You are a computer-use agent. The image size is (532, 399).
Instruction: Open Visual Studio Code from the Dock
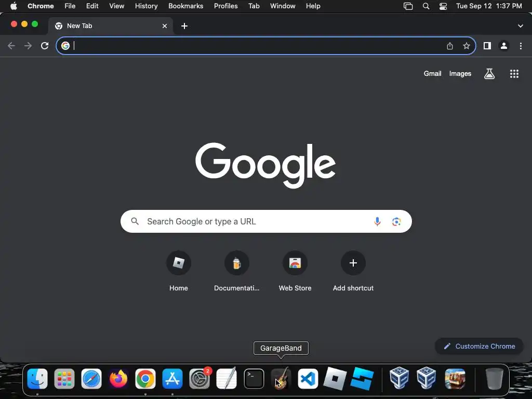[x=308, y=379]
